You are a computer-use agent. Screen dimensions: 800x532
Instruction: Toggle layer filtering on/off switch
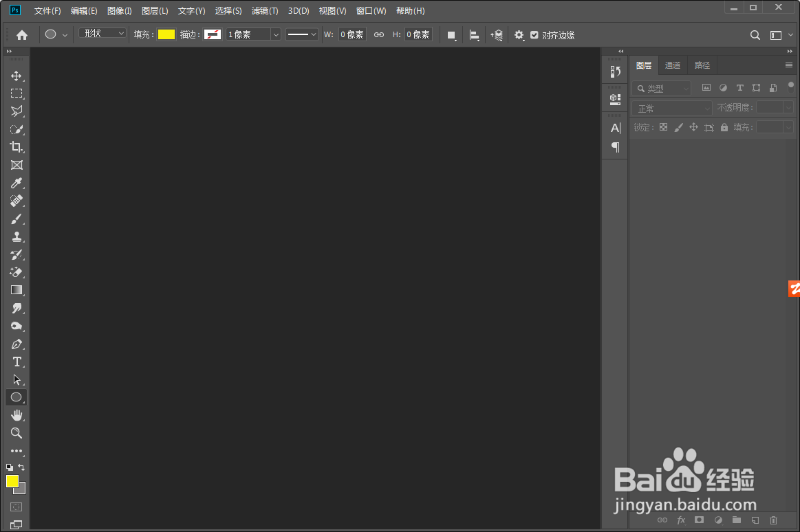click(791, 87)
